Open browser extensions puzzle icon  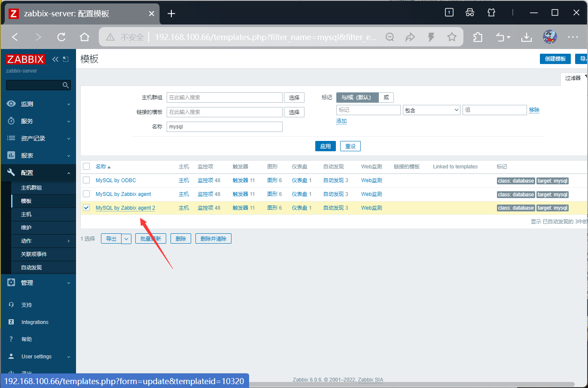click(x=478, y=37)
